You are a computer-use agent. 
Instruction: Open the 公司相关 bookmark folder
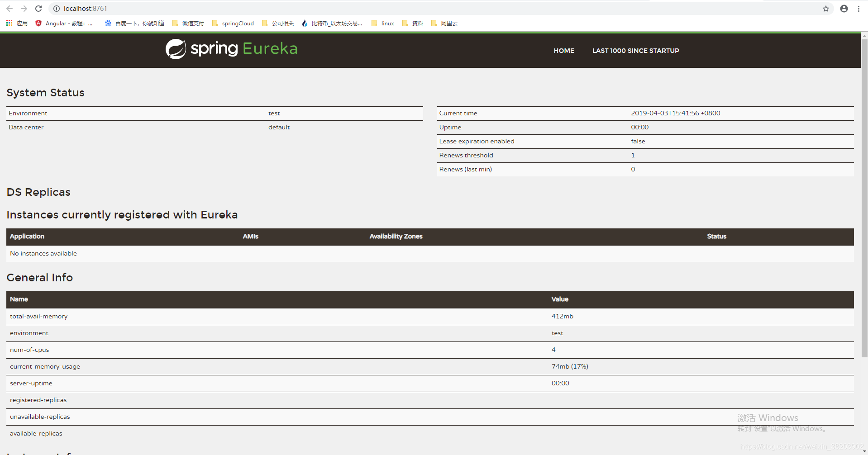click(x=278, y=23)
